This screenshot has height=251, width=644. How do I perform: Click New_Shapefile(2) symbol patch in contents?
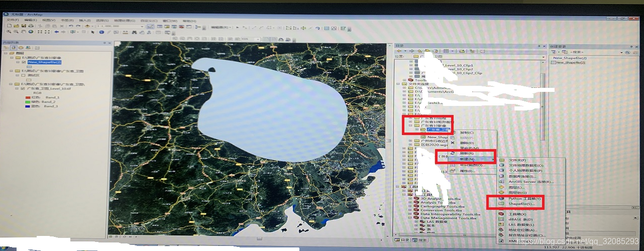coord(29,67)
